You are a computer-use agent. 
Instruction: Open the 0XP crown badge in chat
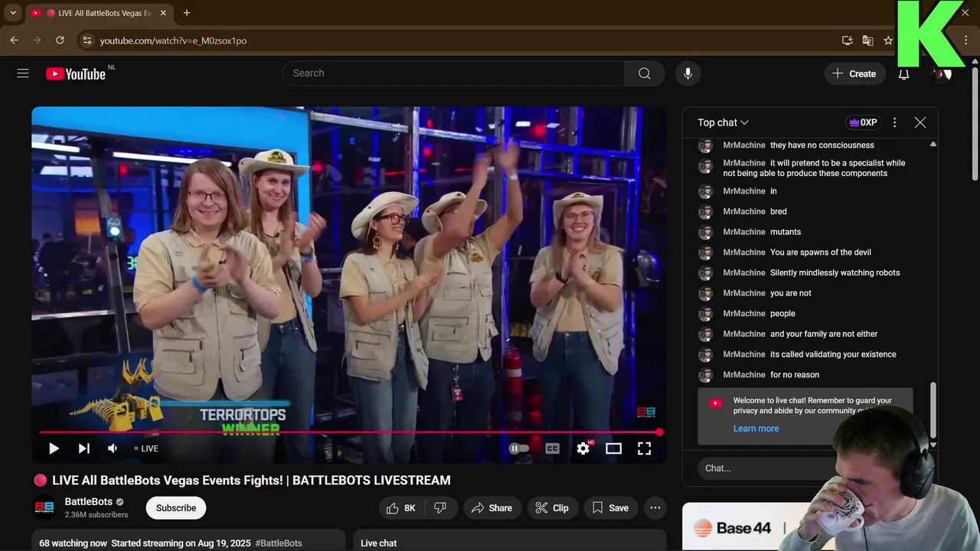click(x=864, y=122)
